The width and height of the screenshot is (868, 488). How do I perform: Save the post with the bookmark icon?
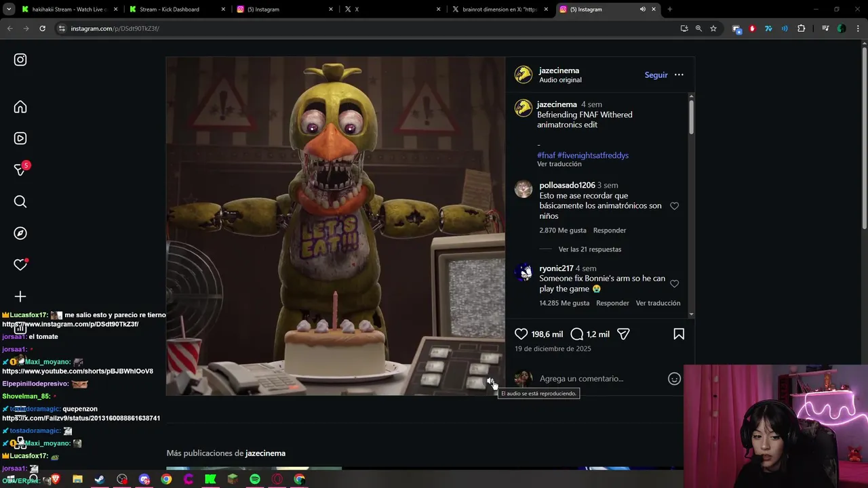pyautogui.click(x=679, y=333)
